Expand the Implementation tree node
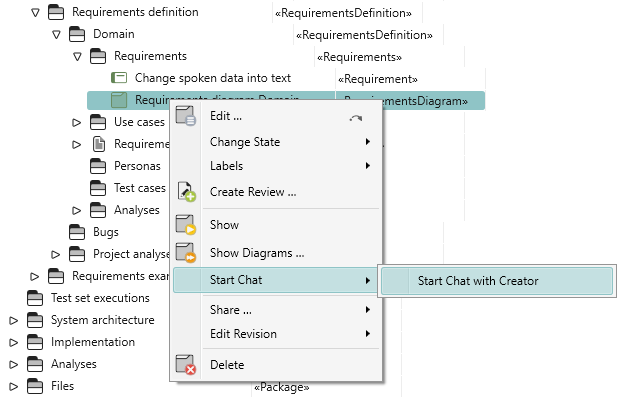Viewport: 628px width, 398px height. (13, 343)
